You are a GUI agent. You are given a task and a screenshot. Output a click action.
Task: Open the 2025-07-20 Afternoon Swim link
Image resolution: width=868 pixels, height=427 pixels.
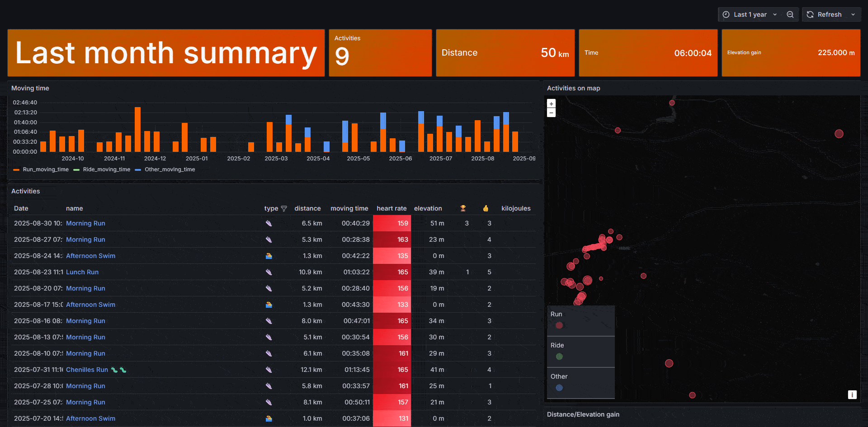click(90, 418)
